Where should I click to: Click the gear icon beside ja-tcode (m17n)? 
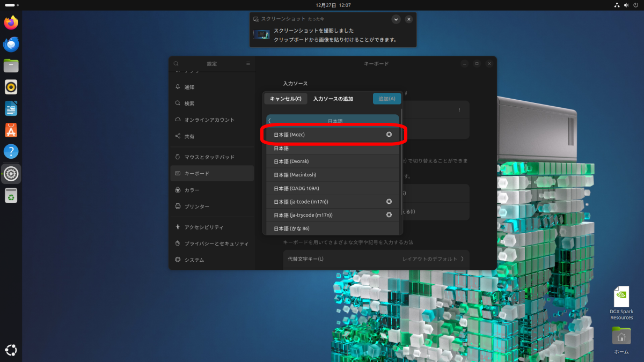[x=389, y=202]
